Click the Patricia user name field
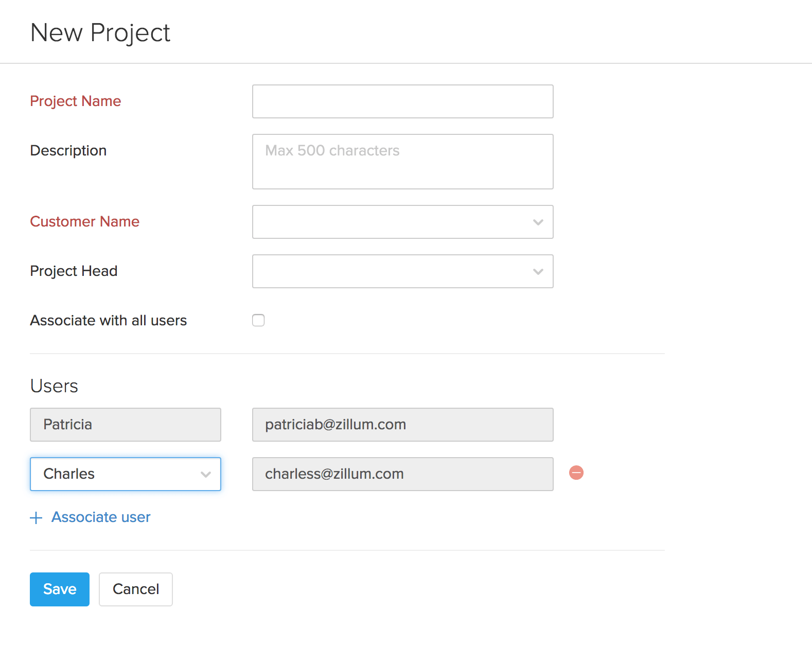This screenshot has height=662, width=812. [126, 425]
